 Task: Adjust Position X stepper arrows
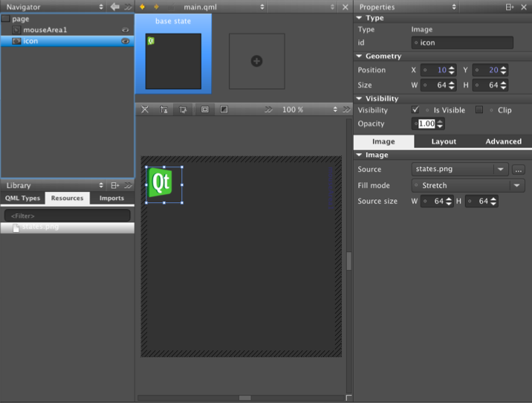pos(451,70)
